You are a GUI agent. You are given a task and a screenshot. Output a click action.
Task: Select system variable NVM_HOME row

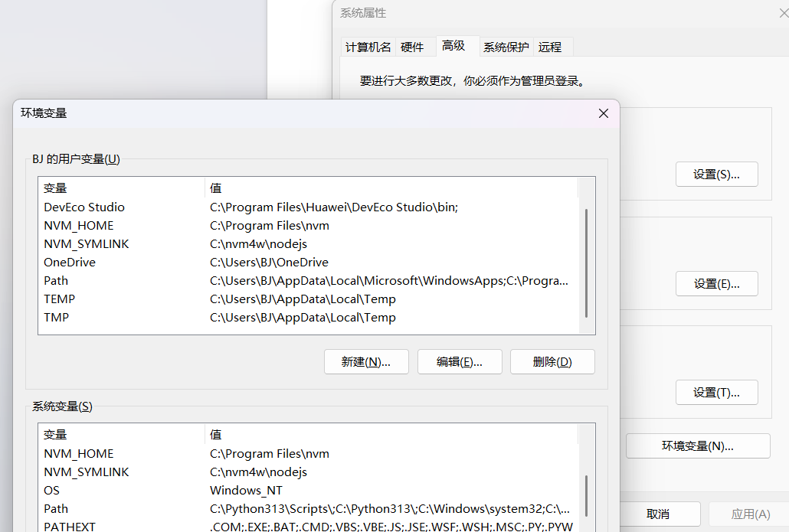tap(309, 454)
